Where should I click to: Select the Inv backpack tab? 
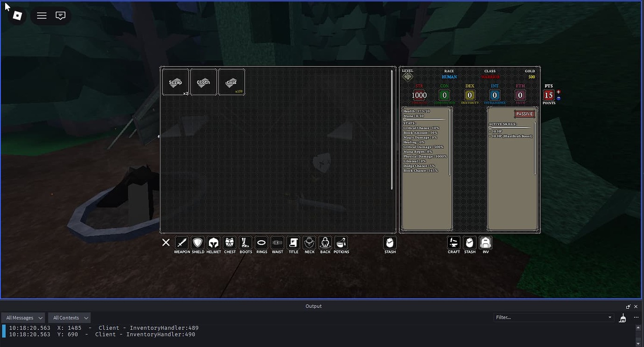(x=486, y=243)
